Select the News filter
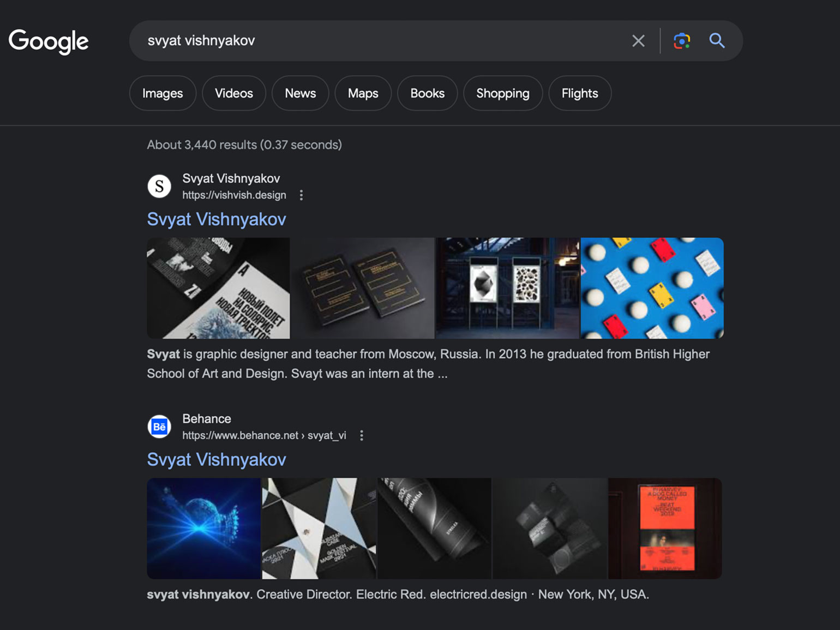 tap(300, 93)
